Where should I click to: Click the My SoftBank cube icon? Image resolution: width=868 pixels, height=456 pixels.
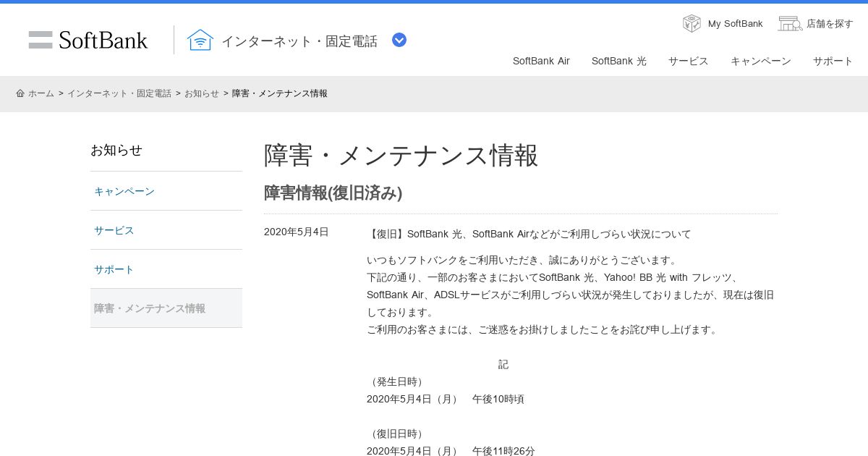tap(692, 23)
